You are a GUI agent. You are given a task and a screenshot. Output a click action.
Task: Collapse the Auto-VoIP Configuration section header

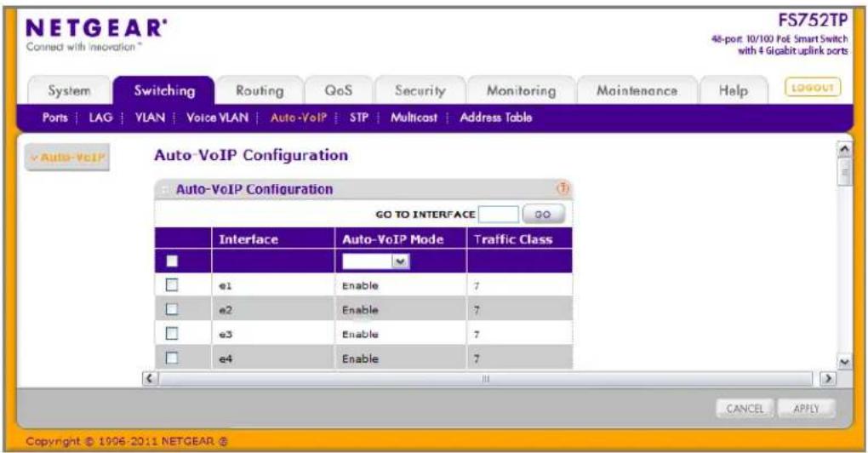coord(164,189)
